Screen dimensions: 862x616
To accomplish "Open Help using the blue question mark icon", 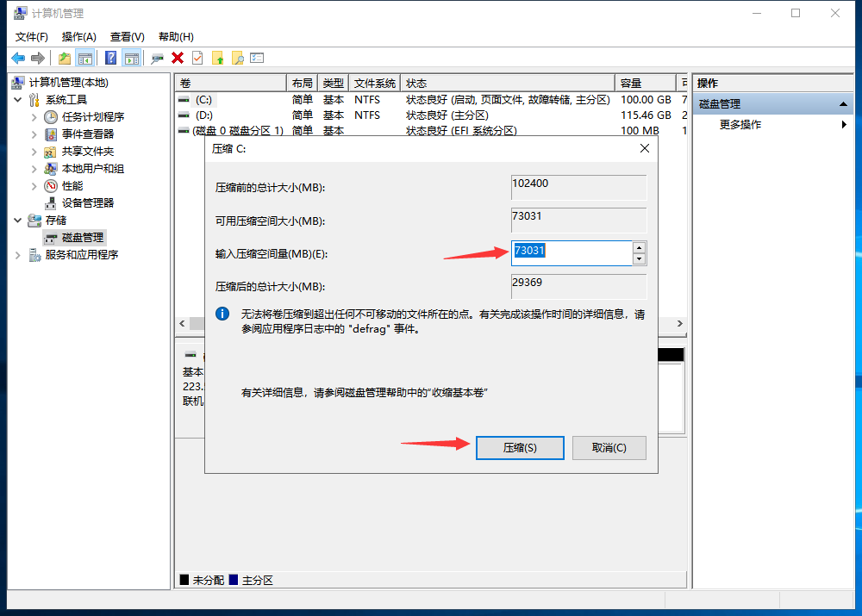I will [109, 59].
